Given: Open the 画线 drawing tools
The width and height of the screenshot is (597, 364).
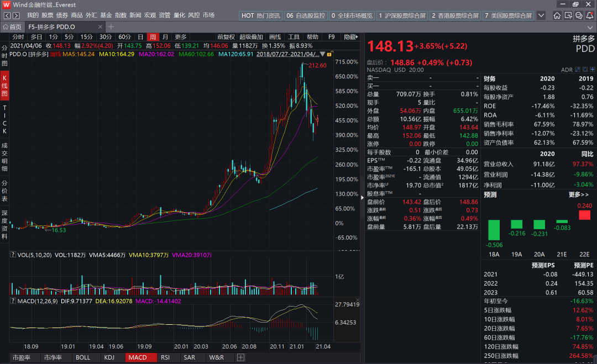Looking at the screenshot, I should pyautogui.click(x=275, y=37).
